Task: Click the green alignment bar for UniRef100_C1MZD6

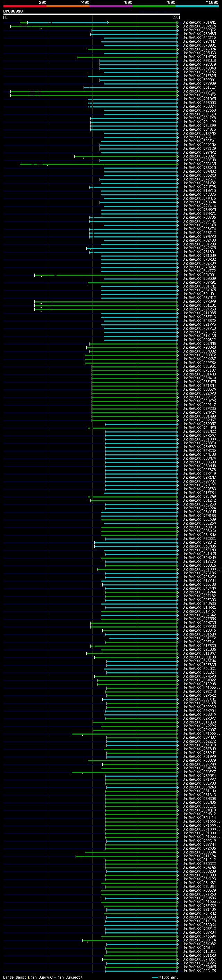Action: click(x=128, y=57)
